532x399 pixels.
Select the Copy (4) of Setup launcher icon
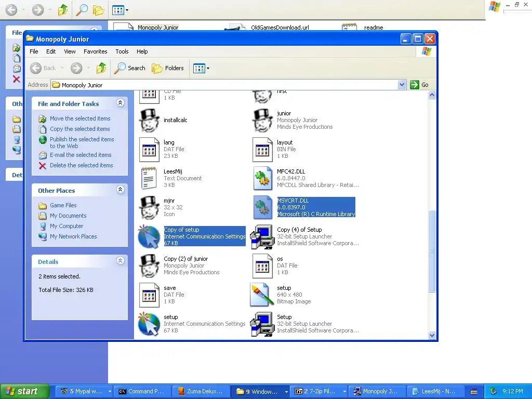(262, 237)
